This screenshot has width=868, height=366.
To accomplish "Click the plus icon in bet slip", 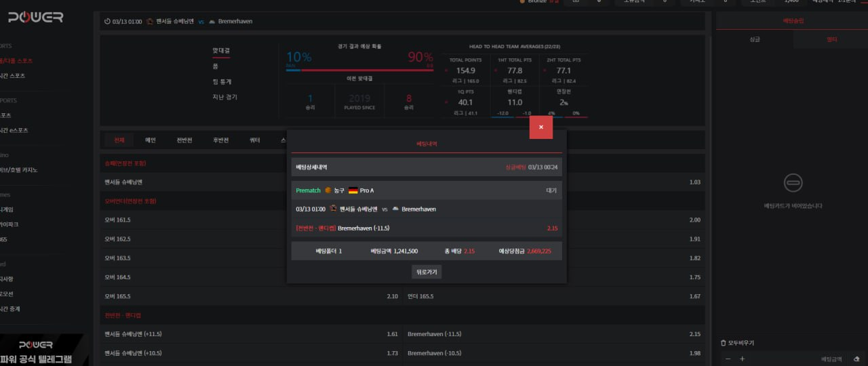I will click(x=742, y=359).
